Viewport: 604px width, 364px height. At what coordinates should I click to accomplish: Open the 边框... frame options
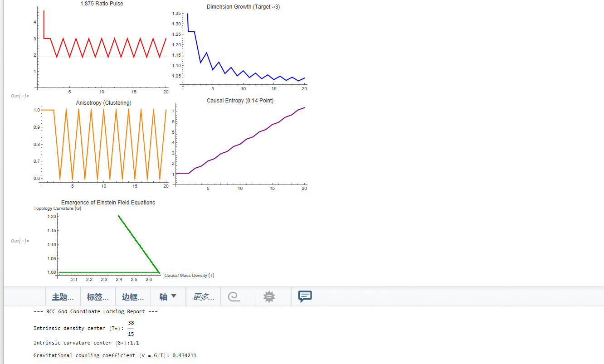click(x=133, y=297)
